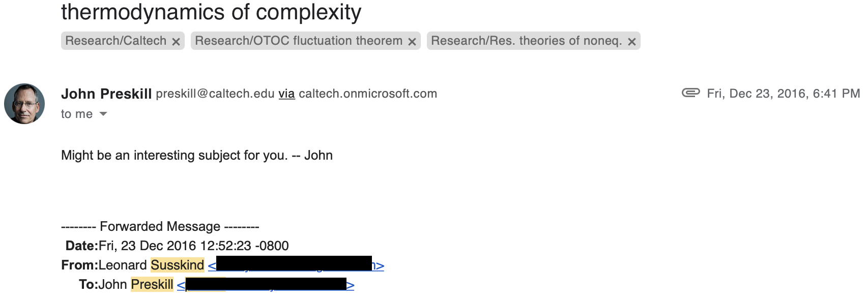Open the Research/Res. theories of noneq. label

(x=527, y=41)
